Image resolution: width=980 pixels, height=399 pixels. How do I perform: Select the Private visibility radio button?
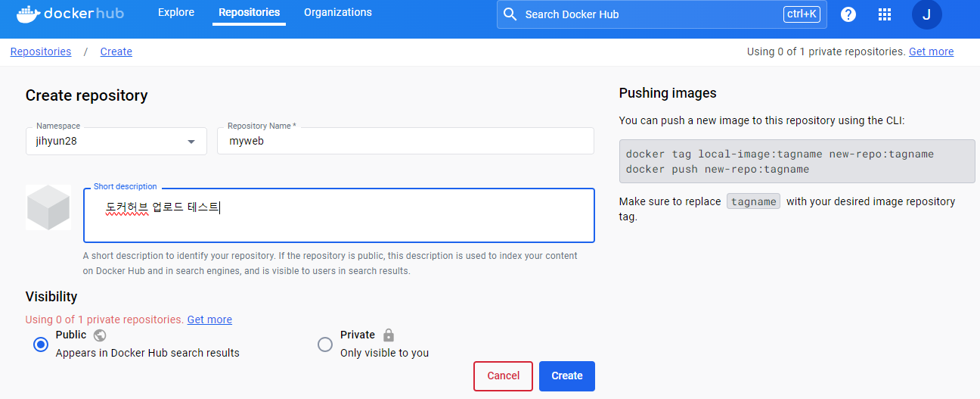point(325,344)
